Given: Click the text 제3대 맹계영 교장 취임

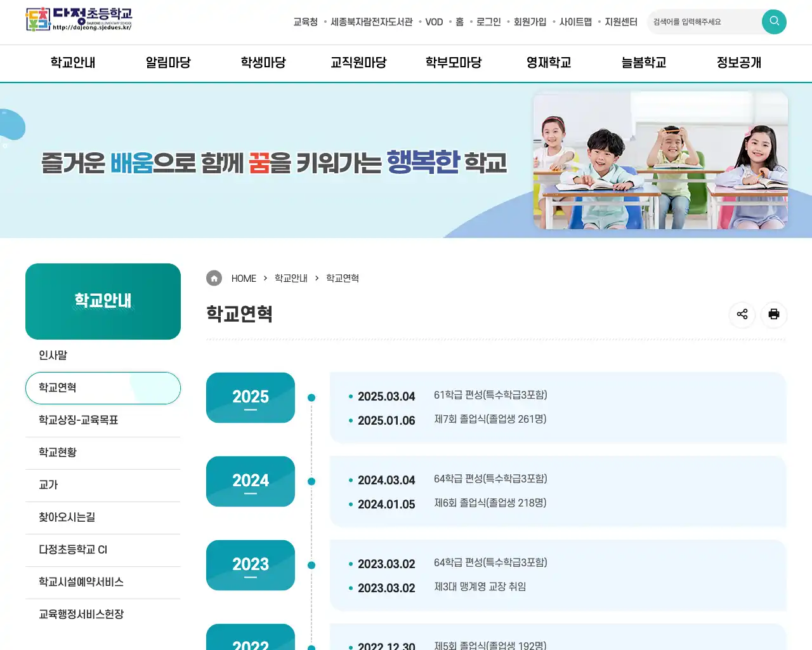Looking at the screenshot, I should (480, 587).
